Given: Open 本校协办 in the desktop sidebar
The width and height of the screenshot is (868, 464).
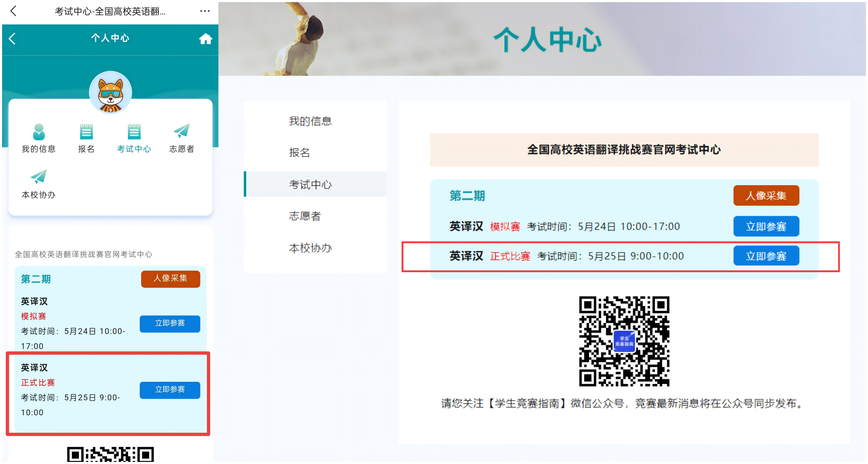Looking at the screenshot, I should 310,248.
